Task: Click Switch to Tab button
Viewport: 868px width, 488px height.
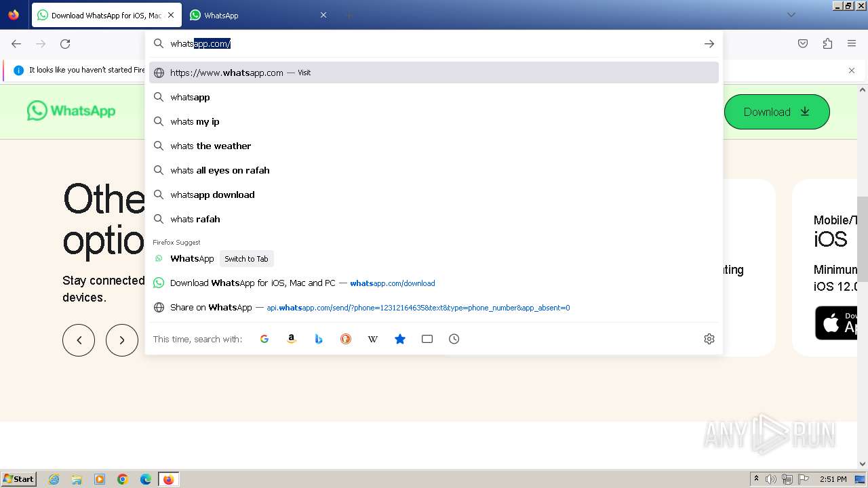Action: click(246, 259)
